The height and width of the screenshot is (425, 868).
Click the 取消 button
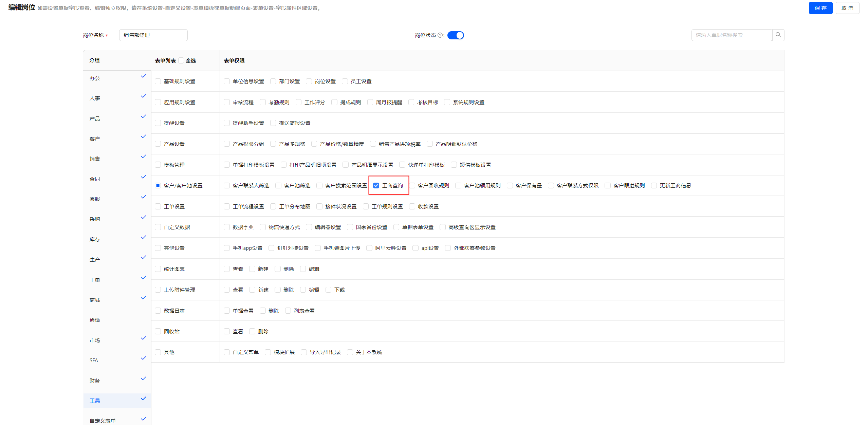(x=847, y=8)
